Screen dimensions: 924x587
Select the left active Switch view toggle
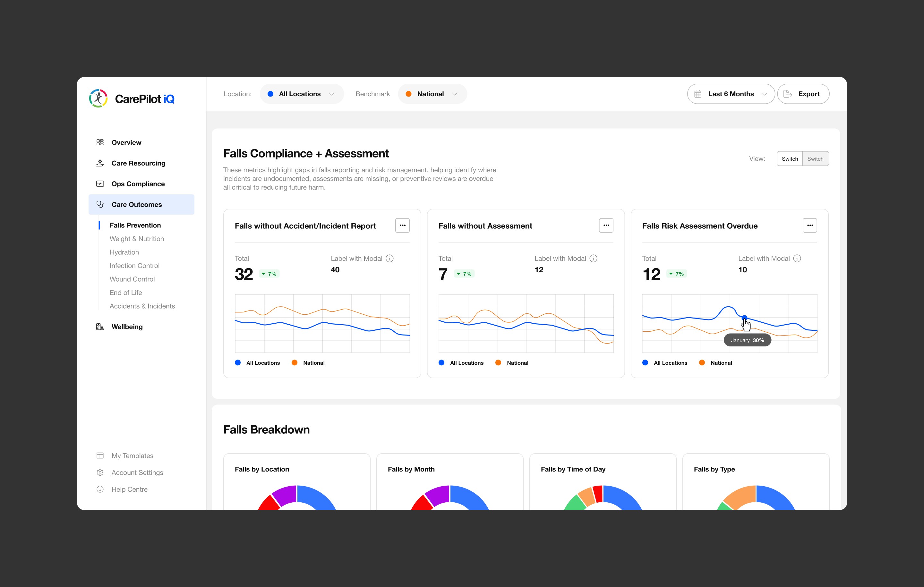click(789, 159)
